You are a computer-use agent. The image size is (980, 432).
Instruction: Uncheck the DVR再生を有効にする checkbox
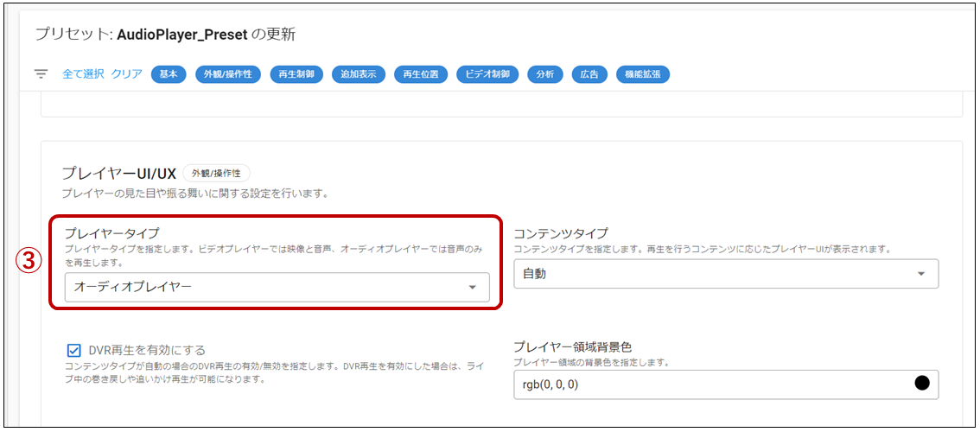[x=73, y=350]
